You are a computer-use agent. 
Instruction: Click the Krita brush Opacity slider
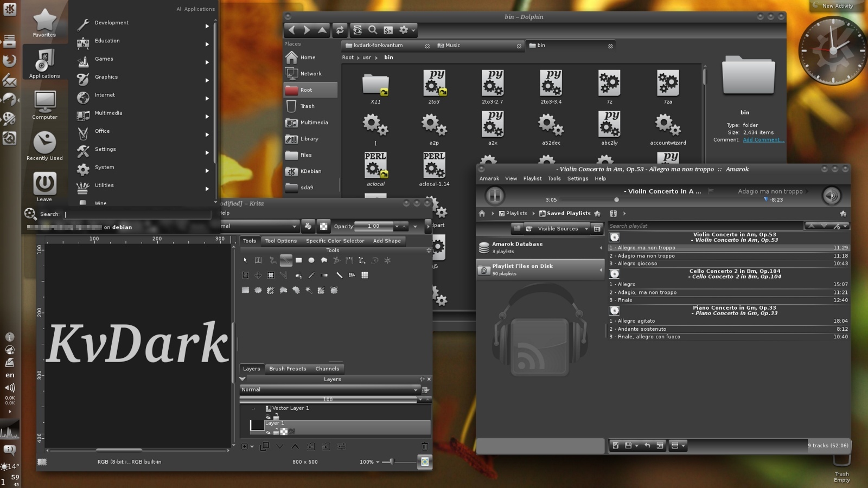click(x=373, y=226)
